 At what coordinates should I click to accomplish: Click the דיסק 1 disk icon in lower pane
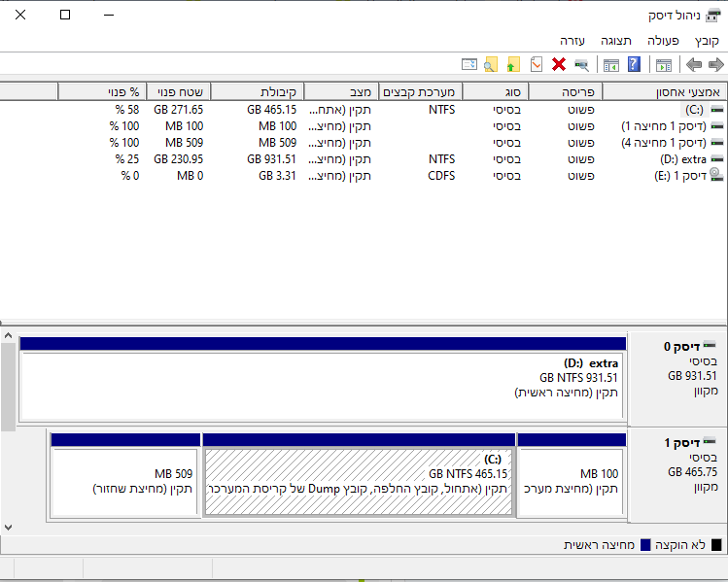(710, 441)
